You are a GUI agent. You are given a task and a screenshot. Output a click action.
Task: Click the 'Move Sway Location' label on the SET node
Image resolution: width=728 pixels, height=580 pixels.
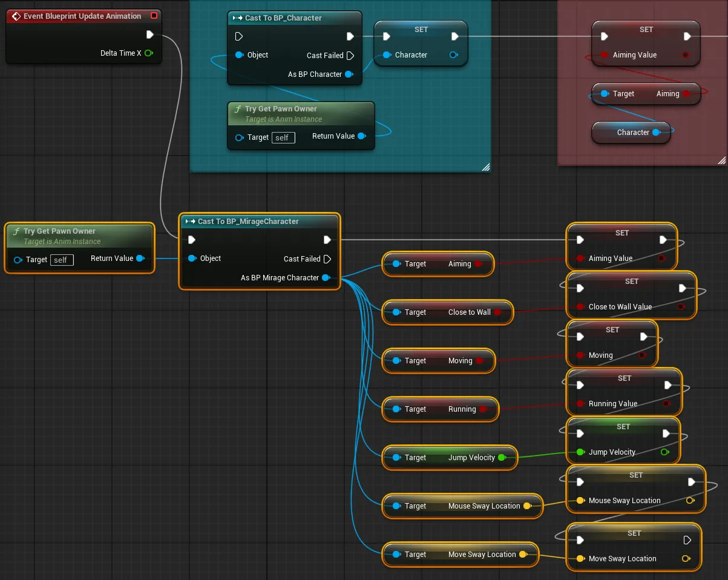[623, 559]
